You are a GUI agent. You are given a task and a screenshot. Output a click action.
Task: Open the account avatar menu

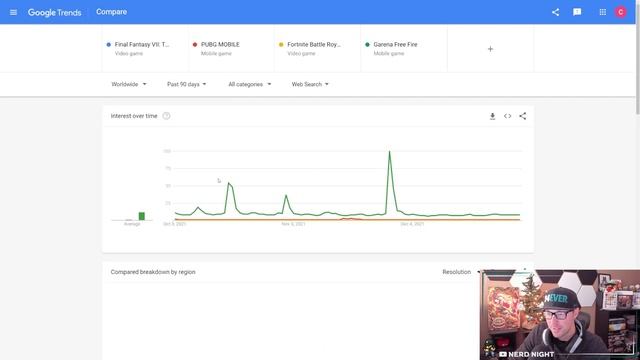620,12
